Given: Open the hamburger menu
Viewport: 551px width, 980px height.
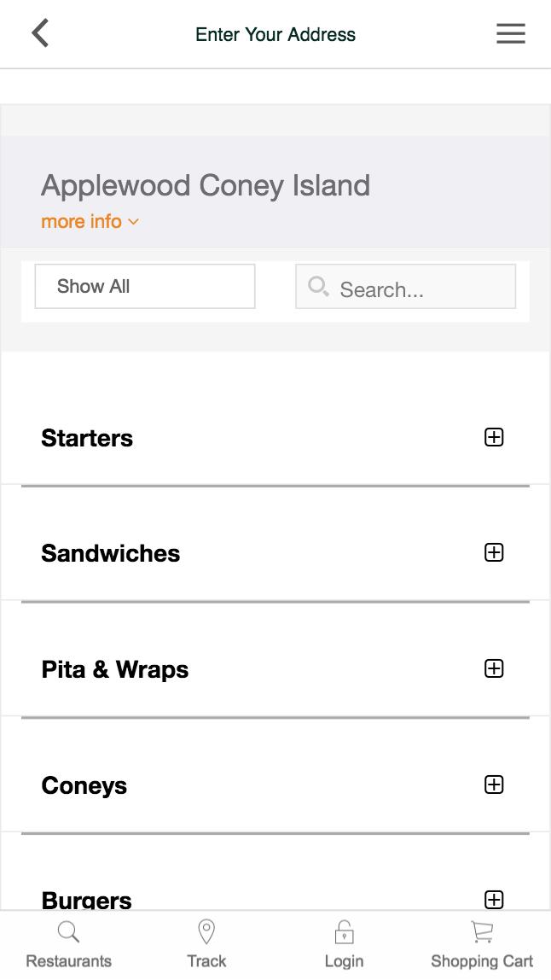Looking at the screenshot, I should [510, 34].
